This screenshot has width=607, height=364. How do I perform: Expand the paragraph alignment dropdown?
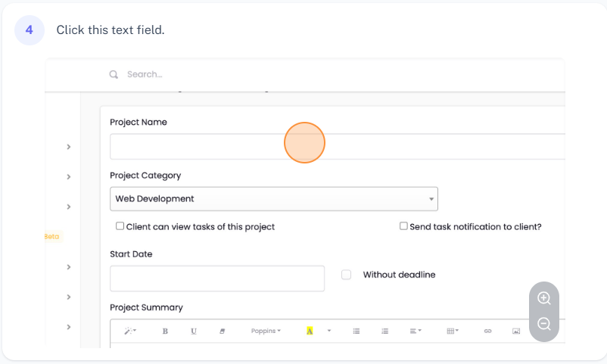coord(416,331)
